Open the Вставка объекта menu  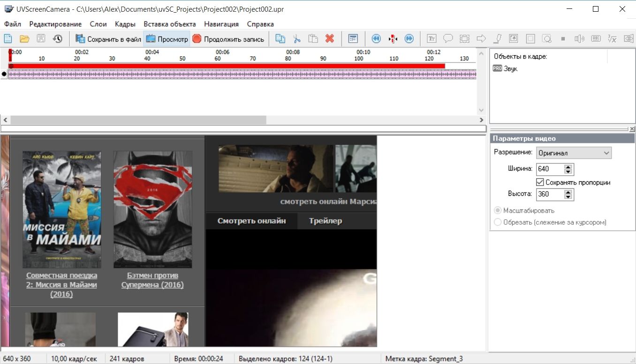pyautogui.click(x=169, y=24)
